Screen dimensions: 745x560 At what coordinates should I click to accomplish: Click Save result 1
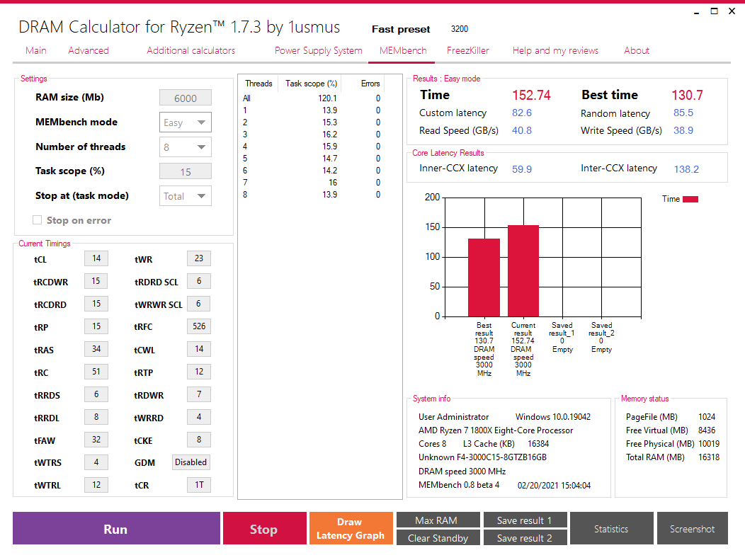(x=524, y=520)
